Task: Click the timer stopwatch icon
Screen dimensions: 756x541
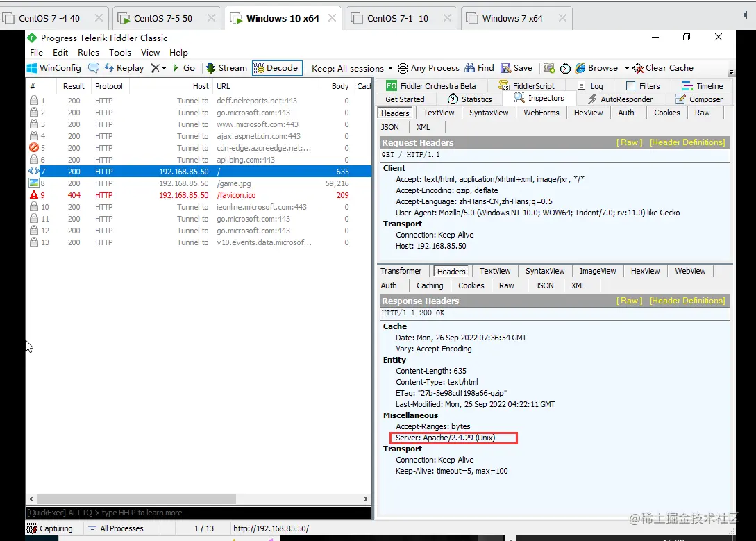Action: click(x=565, y=68)
